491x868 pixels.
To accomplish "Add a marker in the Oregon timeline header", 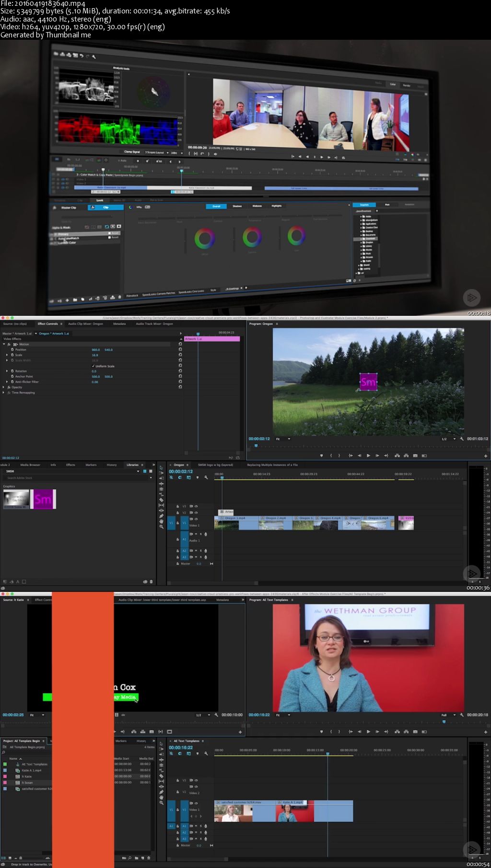I will tap(197, 477).
